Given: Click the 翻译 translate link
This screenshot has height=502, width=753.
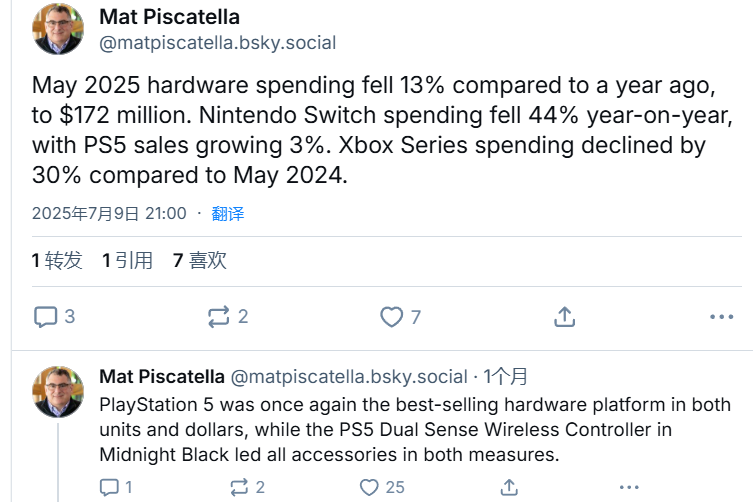Looking at the screenshot, I should click(228, 214).
